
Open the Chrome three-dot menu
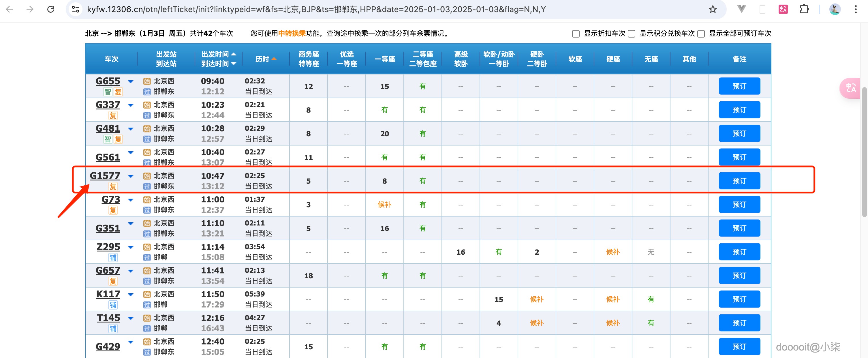pyautogui.click(x=856, y=9)
